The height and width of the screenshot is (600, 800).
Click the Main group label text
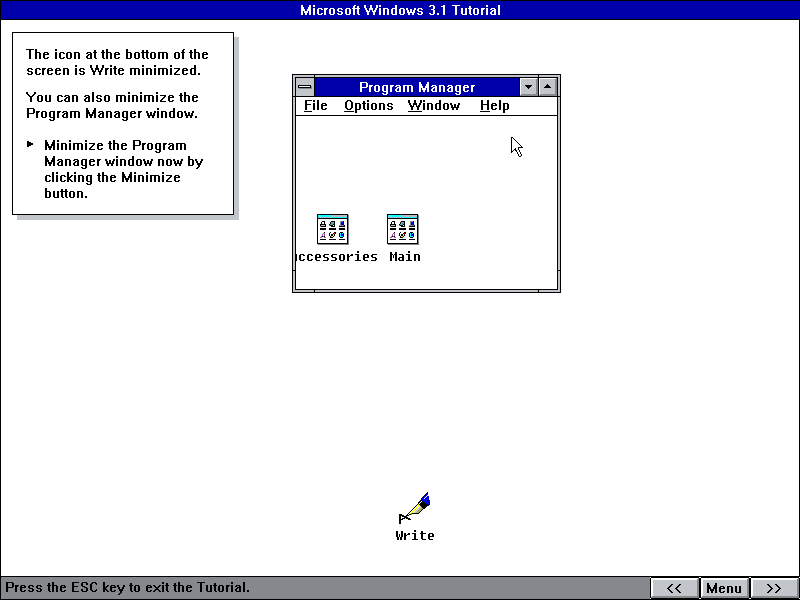(x=405, y=257)
